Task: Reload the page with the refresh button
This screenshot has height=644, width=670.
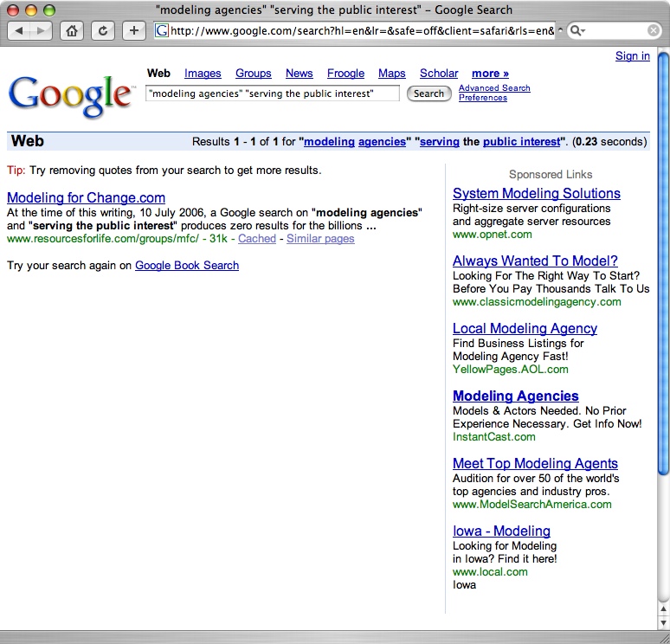Action: 103,31
